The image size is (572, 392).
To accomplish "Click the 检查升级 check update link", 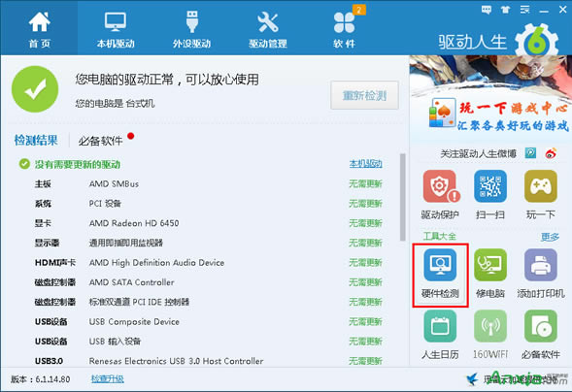I will coord(107,379).
